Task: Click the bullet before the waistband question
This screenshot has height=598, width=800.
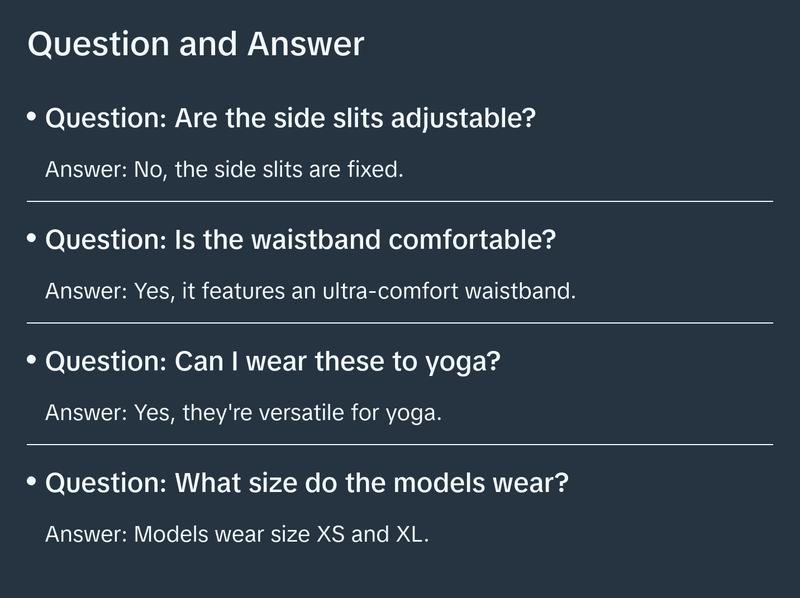Action: (x=32, y=239)
